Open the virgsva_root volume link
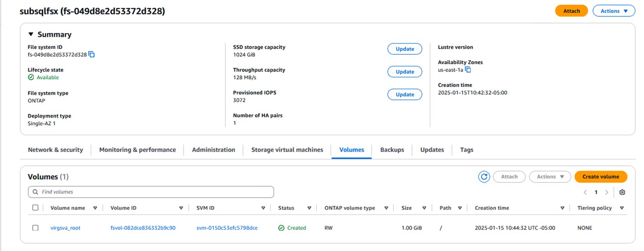 (x=65, y=228)
